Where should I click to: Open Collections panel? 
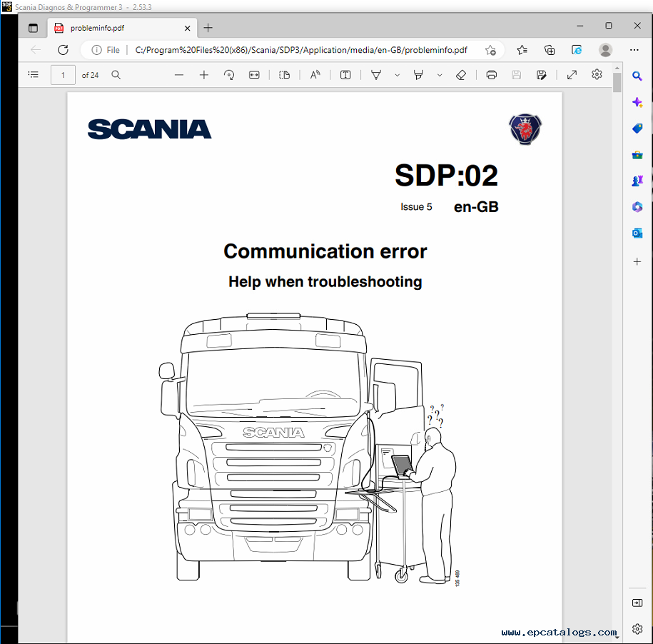pos(550,50)
